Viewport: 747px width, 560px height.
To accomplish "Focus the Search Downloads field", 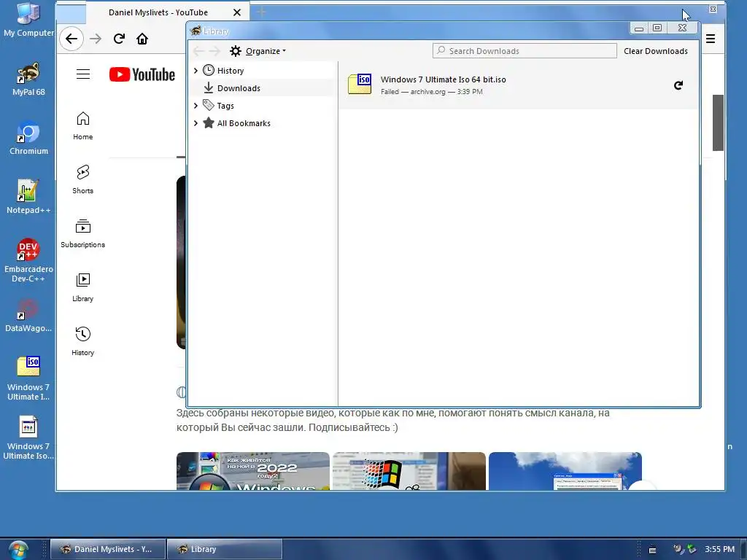I will (x=525, y=51).
